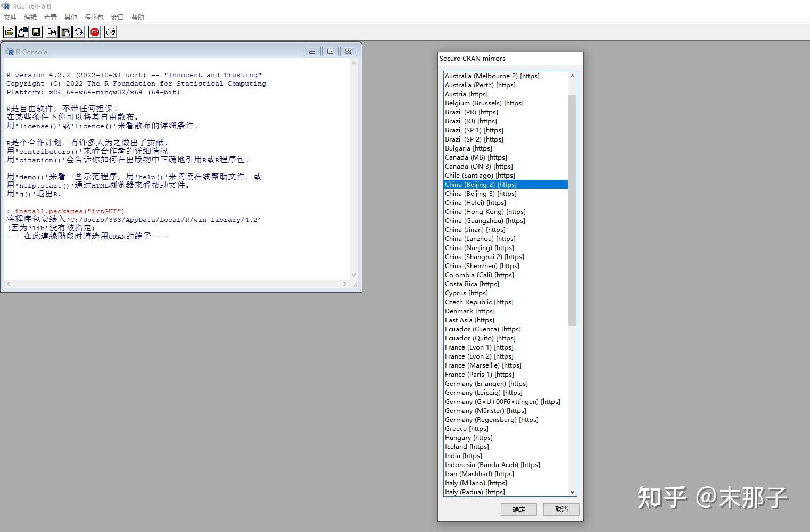Open the 窗口 (Window) menu
The image size is (810, 532).
(117, 17)
